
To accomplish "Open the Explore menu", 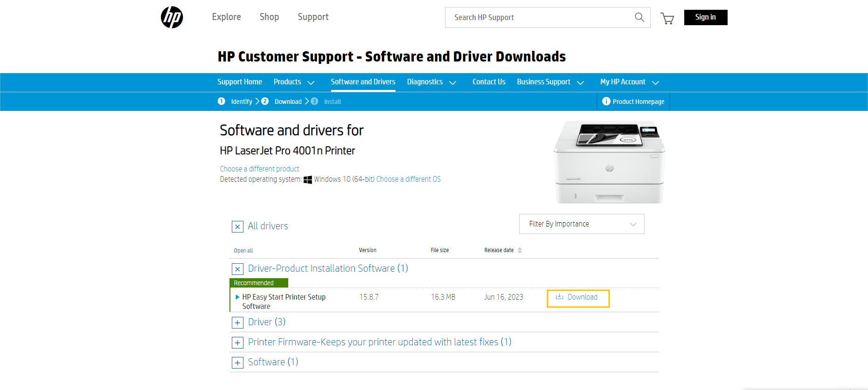I will (227, 17).
